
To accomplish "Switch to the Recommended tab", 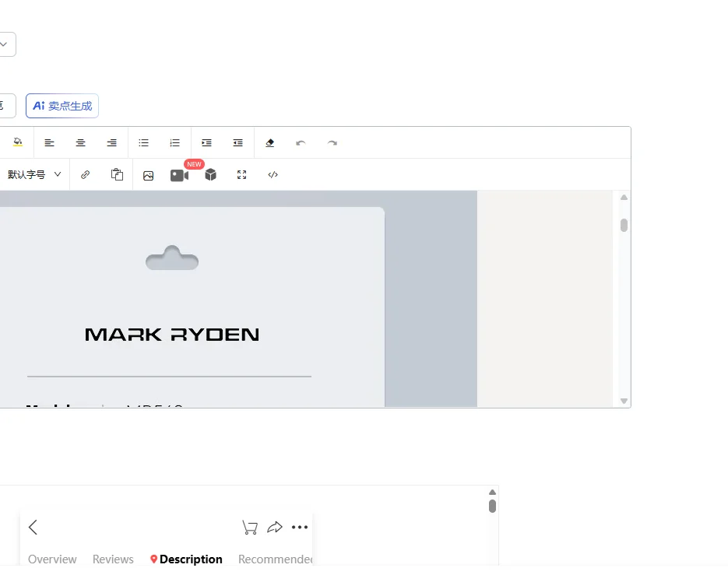I will 275,559.
